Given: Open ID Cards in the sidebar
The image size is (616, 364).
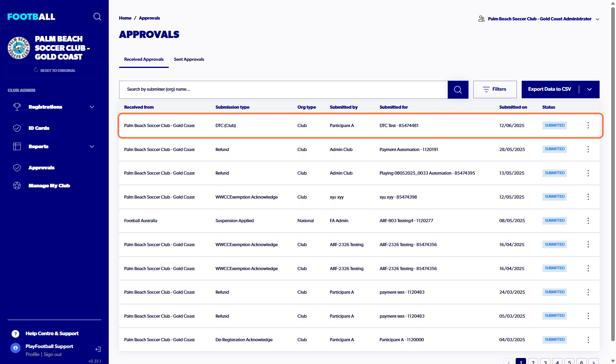Looking at the screenshot, I should [39, 128].
